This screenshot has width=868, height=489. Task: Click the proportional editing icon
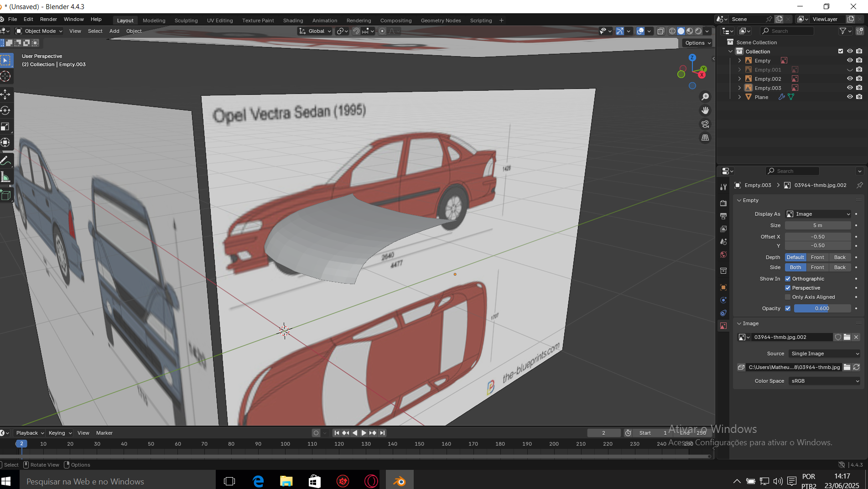[x=382, y=31]
